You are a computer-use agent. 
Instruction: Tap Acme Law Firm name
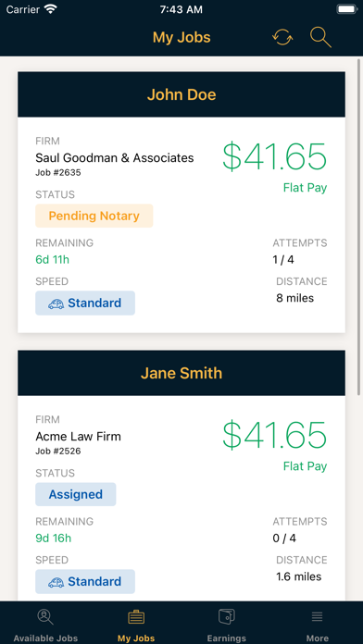click(78, 436)
